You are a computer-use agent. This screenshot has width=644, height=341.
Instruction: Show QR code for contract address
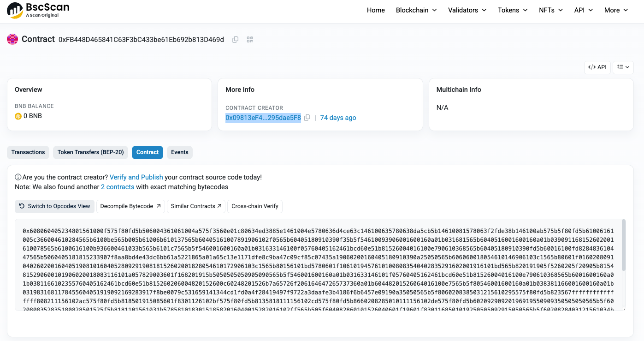click(x=250, y=40)
